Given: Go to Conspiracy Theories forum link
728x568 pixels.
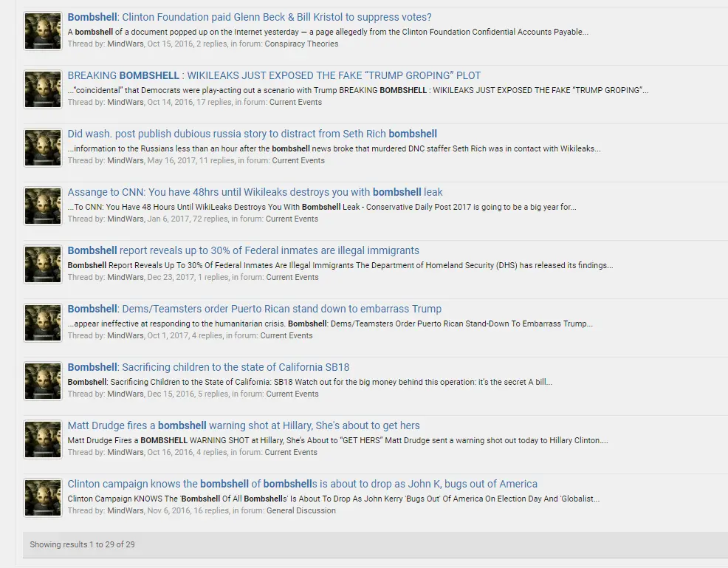Looking at the screenshot, I should 301,44.
